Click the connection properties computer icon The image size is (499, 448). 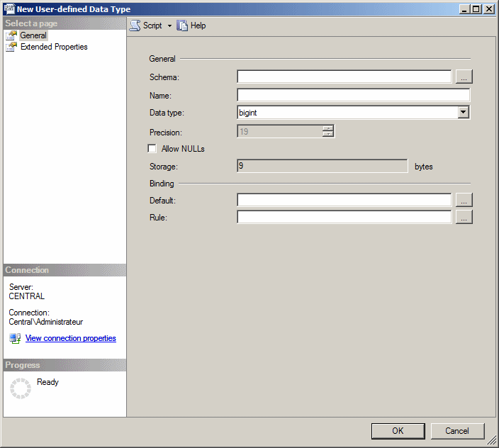15,338
